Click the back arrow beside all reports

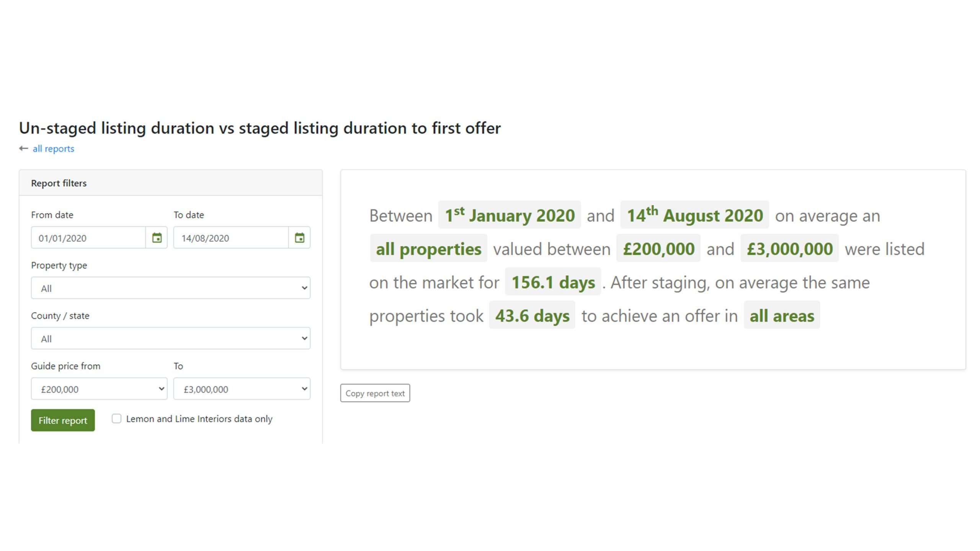pos(24,148)
